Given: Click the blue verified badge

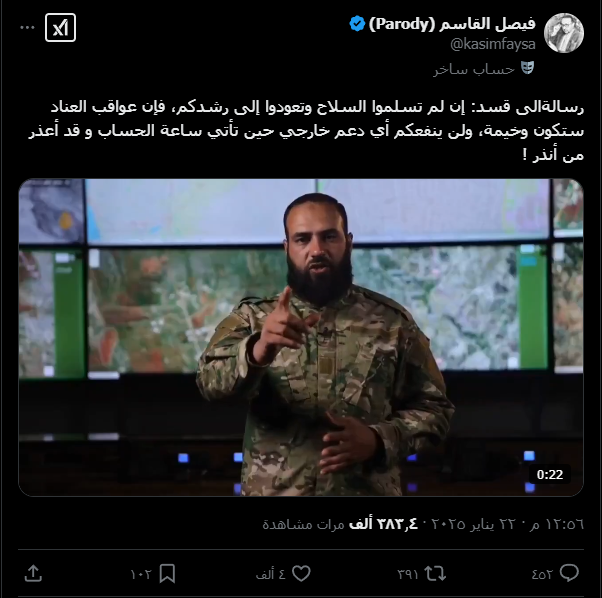Looking at the screenshot, I should click(x=357, y=24).
